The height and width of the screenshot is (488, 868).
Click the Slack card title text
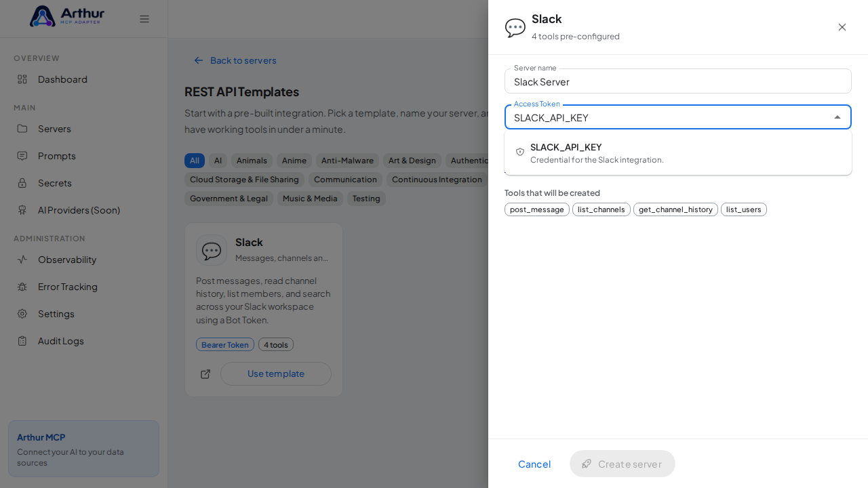[249, 242]
